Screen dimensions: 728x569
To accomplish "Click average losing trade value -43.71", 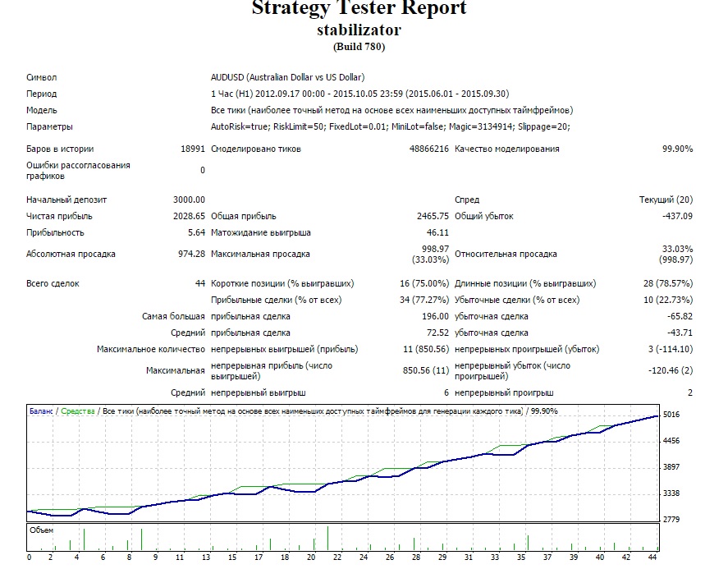I will point(680,333).
